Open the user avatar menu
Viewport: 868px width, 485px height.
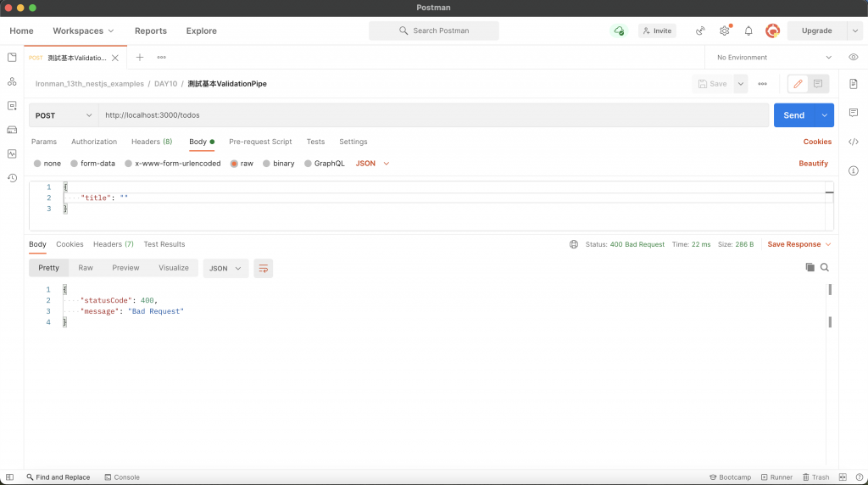tap(772, 31)
